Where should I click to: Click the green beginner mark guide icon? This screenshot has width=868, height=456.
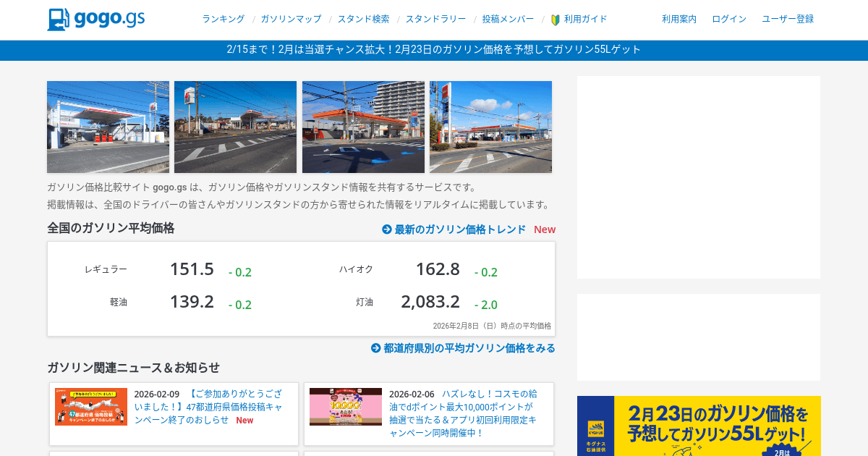coord(556,20)
